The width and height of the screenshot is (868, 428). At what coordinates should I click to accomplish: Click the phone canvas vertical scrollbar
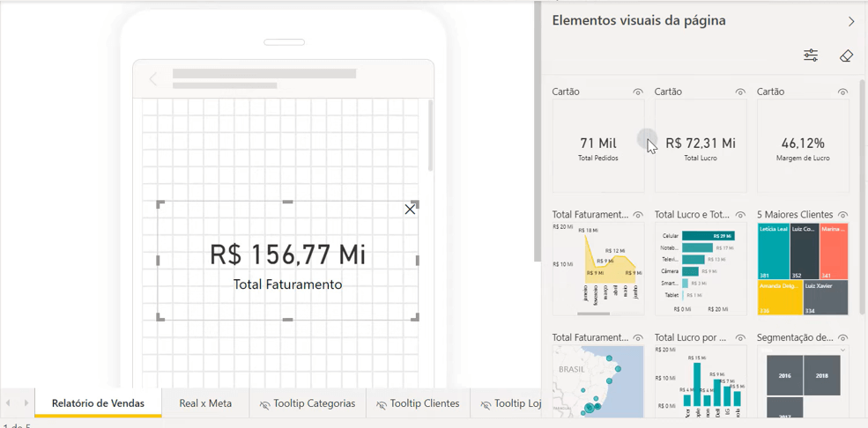click(x=431, y=136)
